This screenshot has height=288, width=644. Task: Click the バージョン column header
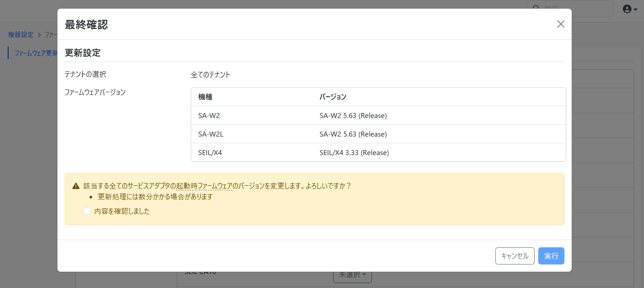tap(333, 97)
